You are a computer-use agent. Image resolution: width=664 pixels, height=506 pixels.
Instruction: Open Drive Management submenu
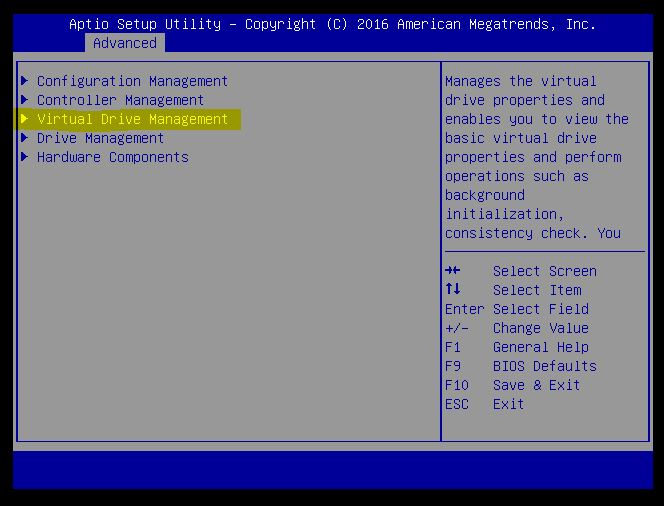tap(100, 138)
